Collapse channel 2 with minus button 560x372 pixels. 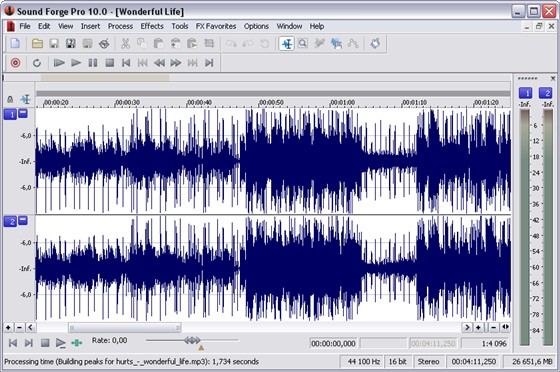coord(23,220)
